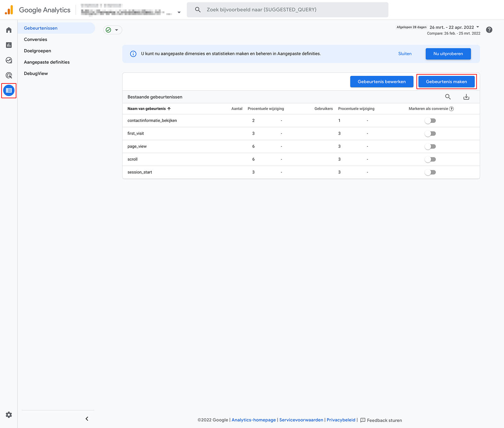Viewport: 504px width, 428px height.
Task: Open Privacybeleid footer link
Action: pyautogui.click(x=341, y=420)
